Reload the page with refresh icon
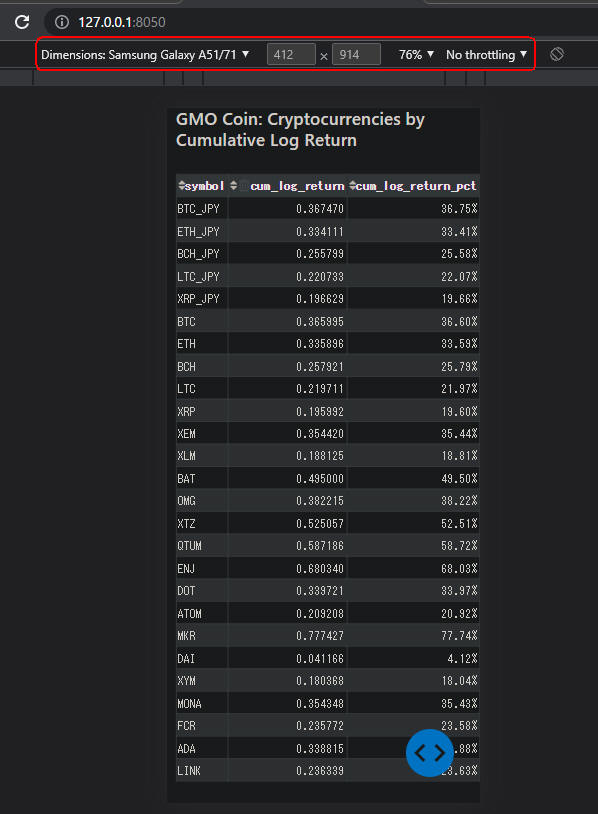Screen dimensions: 598x814 22,22
